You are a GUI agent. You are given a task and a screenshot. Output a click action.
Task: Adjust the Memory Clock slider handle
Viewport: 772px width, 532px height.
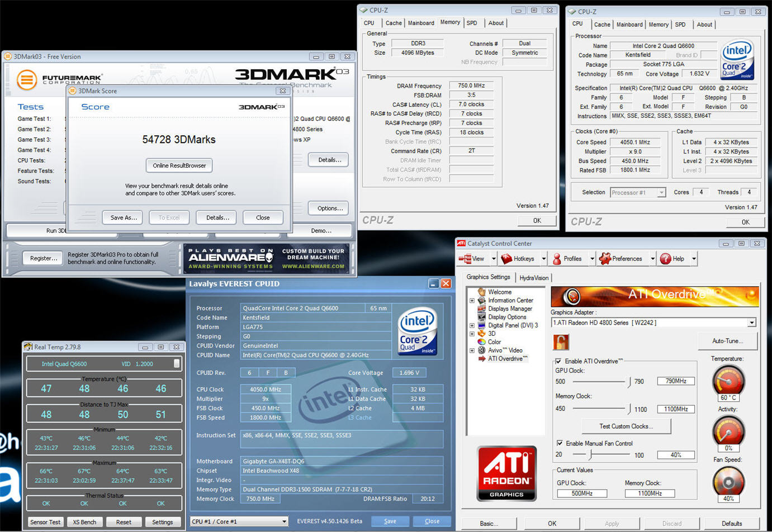pyautogui.click(x=629, y=409)
